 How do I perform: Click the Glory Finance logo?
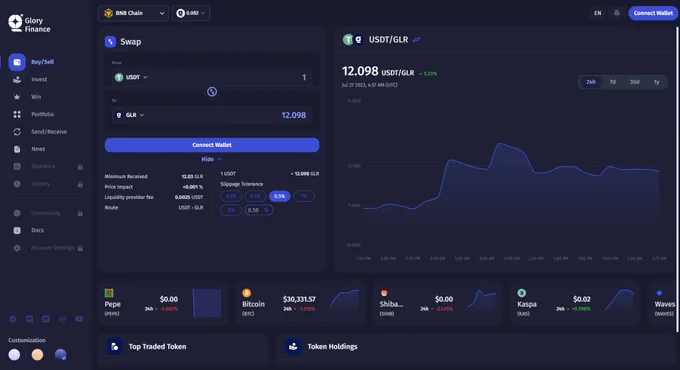point(29,24)
